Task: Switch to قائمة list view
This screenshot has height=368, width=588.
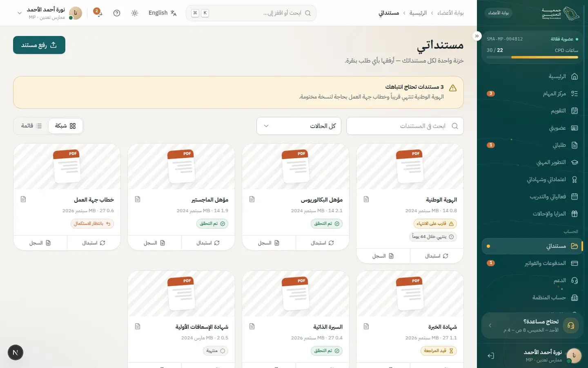Action: [x=31, y=126]
